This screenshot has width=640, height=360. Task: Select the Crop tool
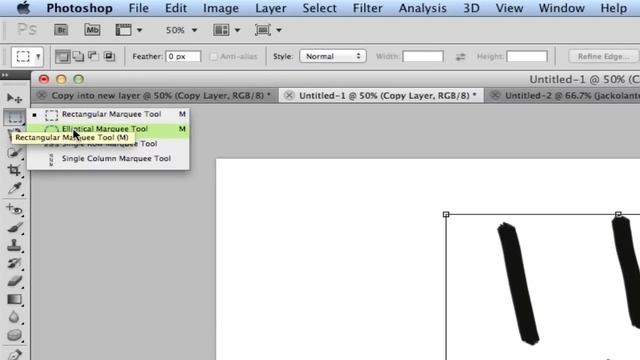[x=14, y=170]
